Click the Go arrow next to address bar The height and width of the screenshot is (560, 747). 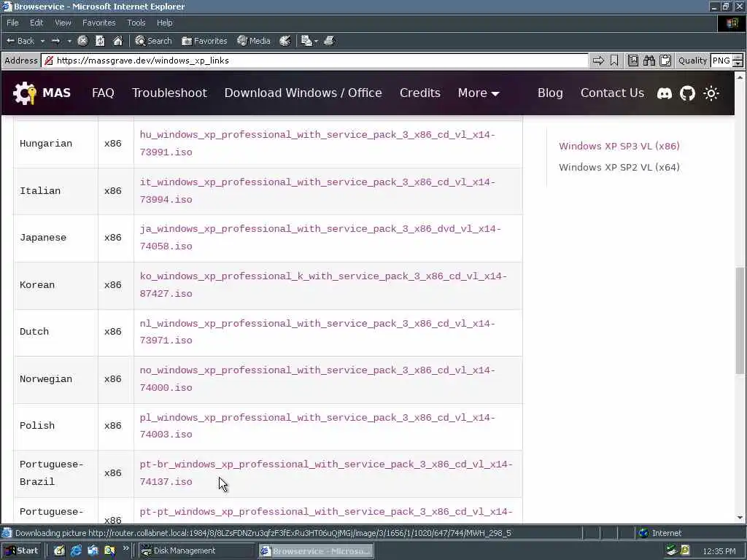(x=598, y=61)
